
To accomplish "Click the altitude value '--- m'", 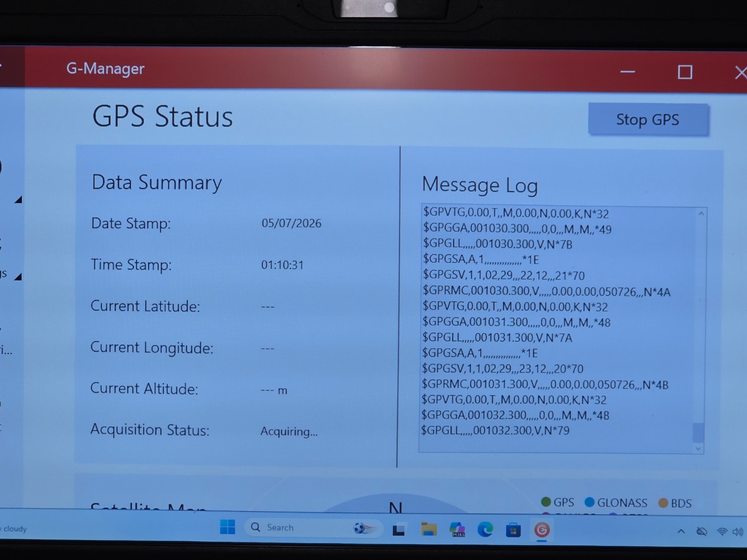I will point(274,390).
